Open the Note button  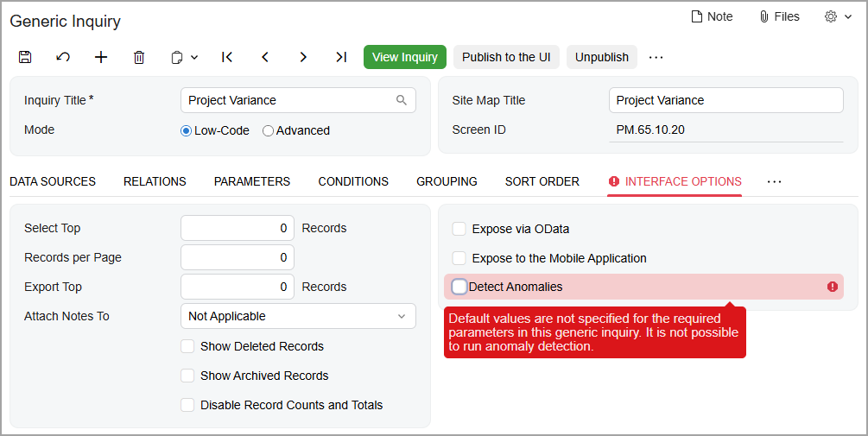(x=712, y=16)
